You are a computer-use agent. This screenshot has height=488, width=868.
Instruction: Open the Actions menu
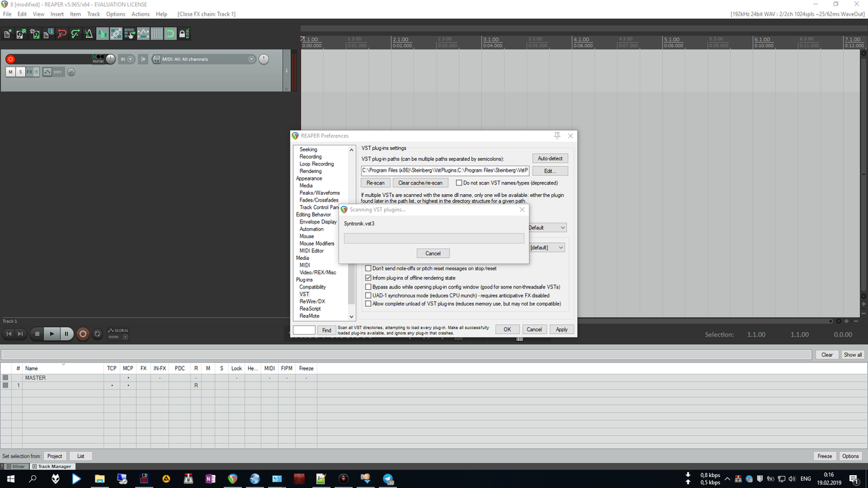pos(140,14)
